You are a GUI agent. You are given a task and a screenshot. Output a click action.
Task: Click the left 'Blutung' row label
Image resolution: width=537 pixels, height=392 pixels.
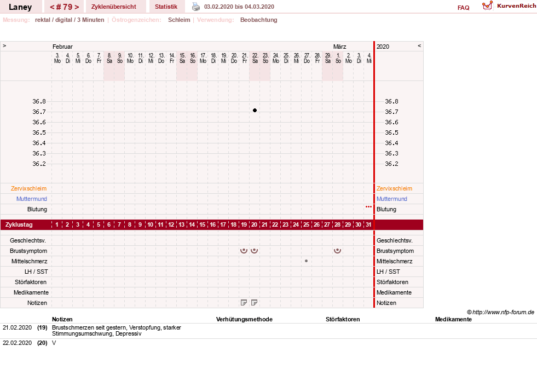pos(37,209)
